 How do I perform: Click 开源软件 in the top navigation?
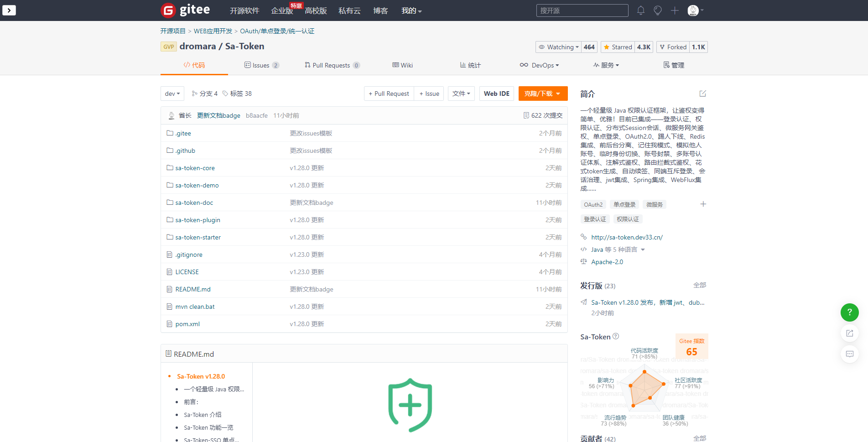click(x=244, y=10)
